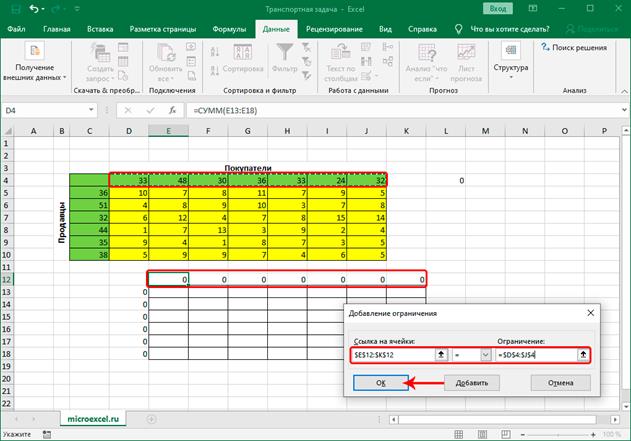Image resolution: width=631 pixels, height=441 pixels.
Task: Click cell with value 44 in row 8
Action: click(x=89, y=230)
